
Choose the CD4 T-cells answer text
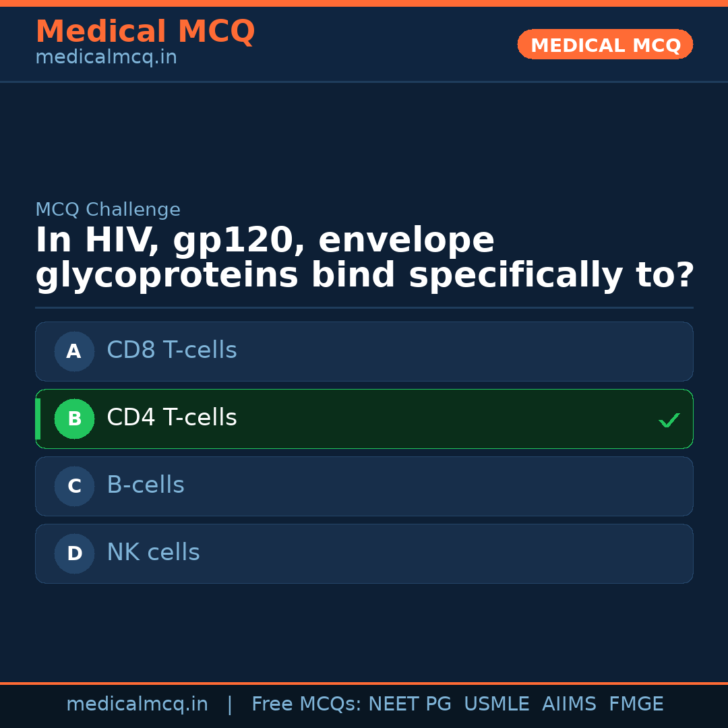pos(172,418)
